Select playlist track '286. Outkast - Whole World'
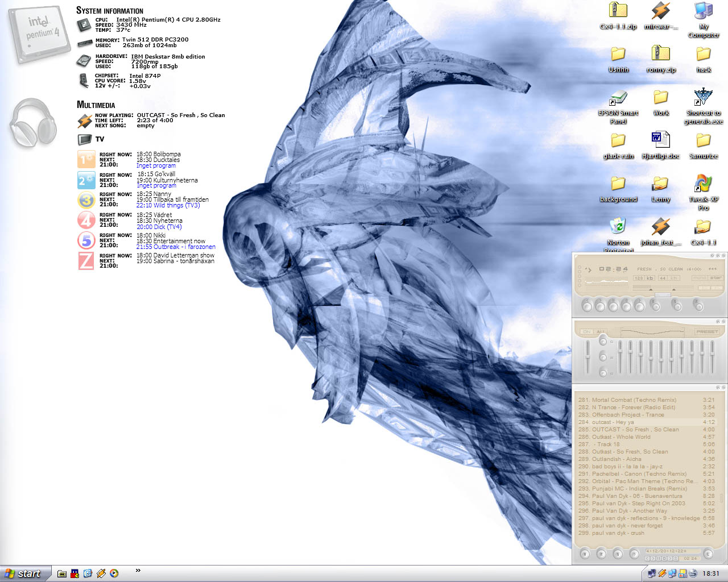 (647, 437)
